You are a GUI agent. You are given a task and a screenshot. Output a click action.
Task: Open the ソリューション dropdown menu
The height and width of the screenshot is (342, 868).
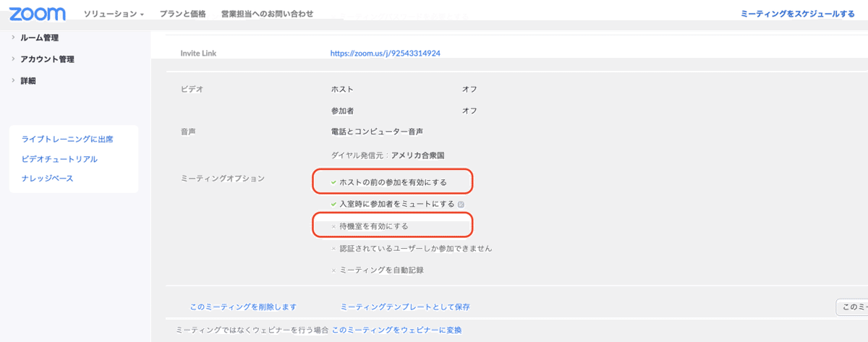tap(114, 14)
